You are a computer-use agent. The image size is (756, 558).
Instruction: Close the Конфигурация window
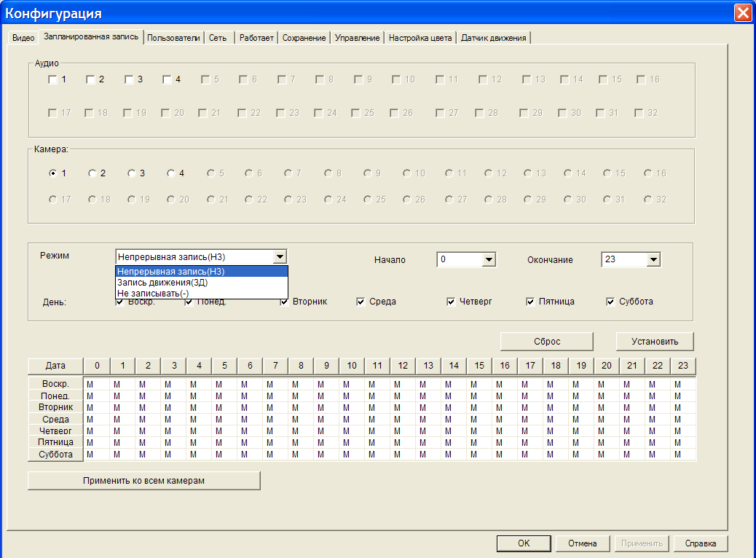[x=742, y=13]
